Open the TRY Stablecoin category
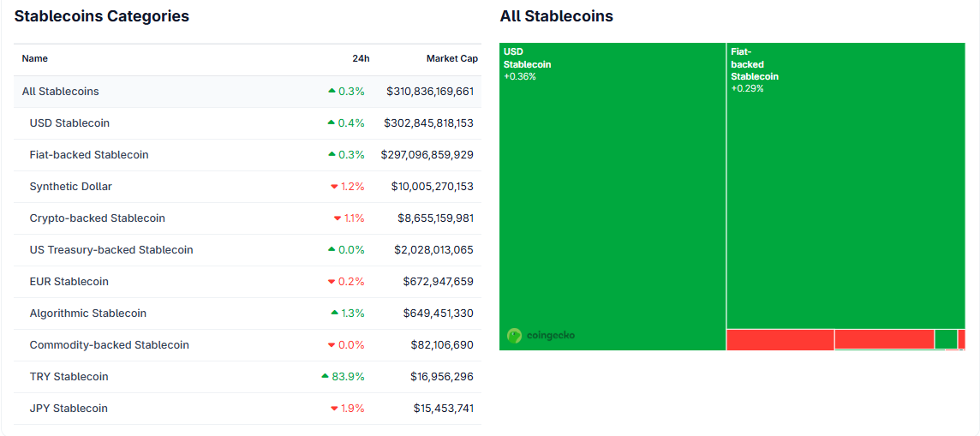This screenshot has width=980, height=436. 69,377
